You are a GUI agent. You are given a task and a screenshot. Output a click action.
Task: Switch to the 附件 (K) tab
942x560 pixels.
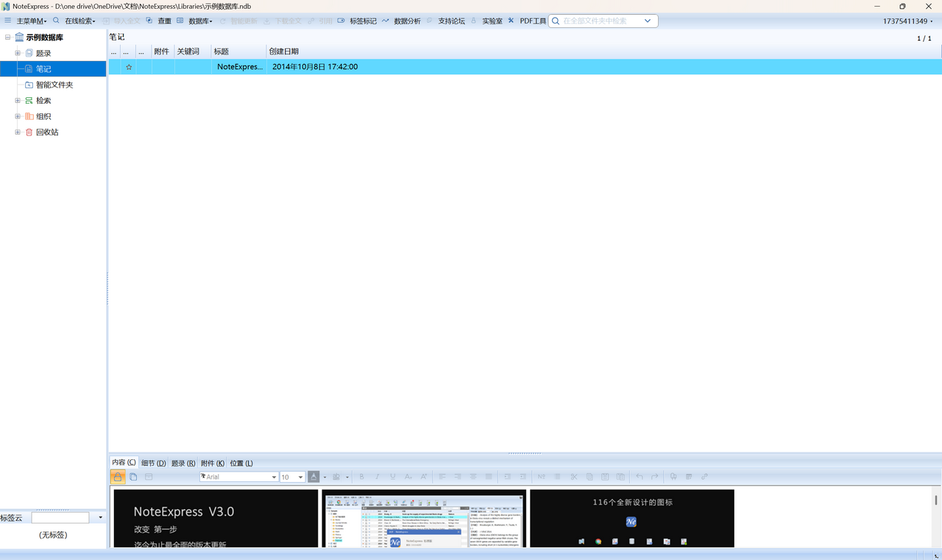click(212, 463)
